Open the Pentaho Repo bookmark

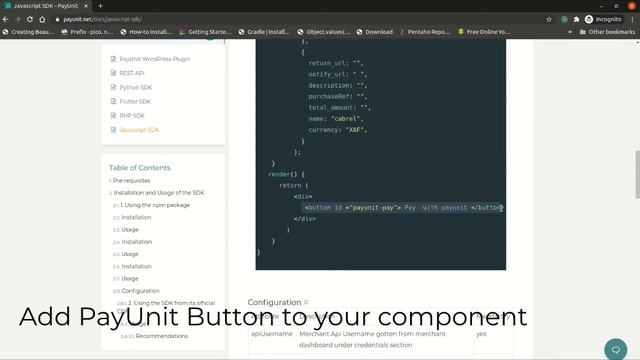pos(425,32)
